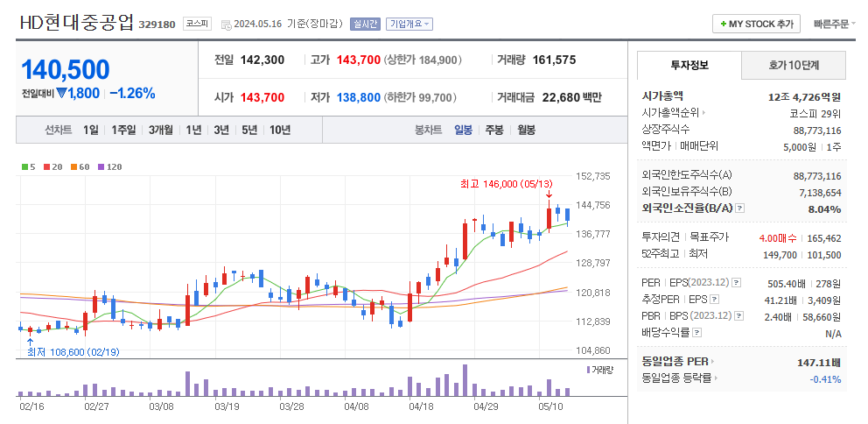Click the stock code 329180

click(x=157, y=25)
